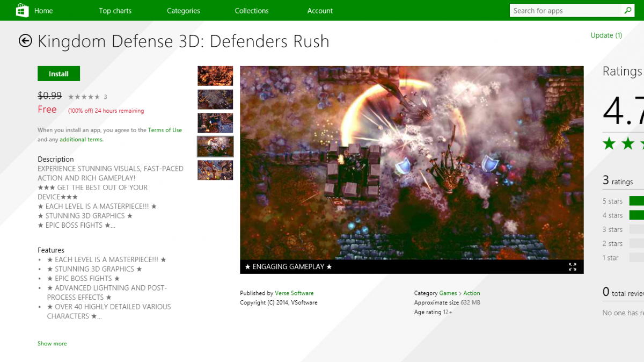
Task: Click the app title heading
Action: (184, 41)
